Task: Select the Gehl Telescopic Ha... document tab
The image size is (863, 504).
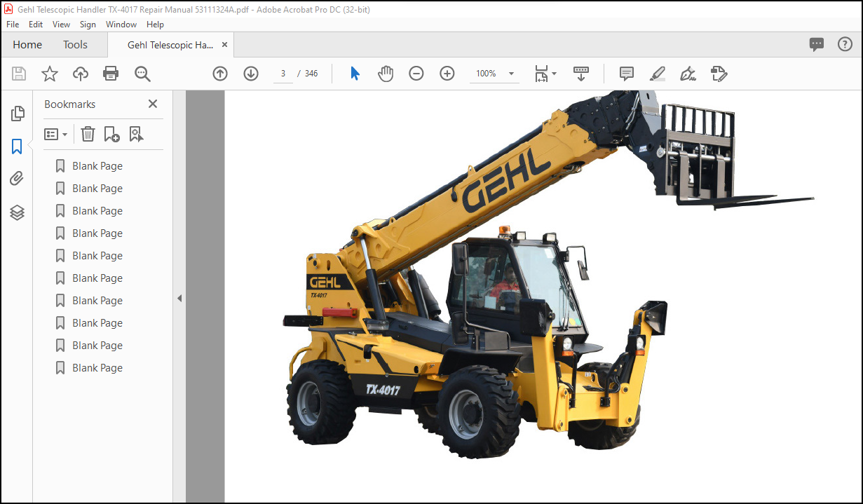Action: coord(170,44)
